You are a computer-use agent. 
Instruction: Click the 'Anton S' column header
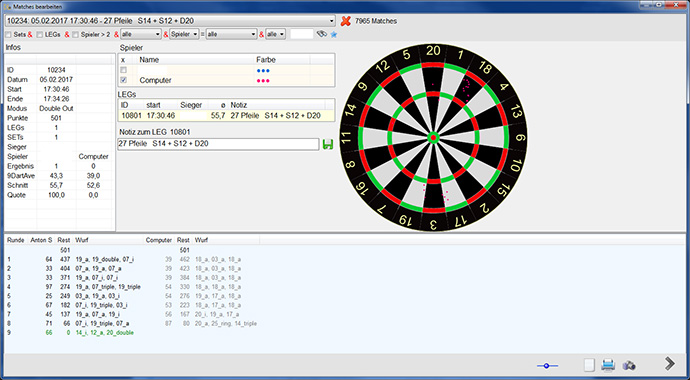pos(41,240)
